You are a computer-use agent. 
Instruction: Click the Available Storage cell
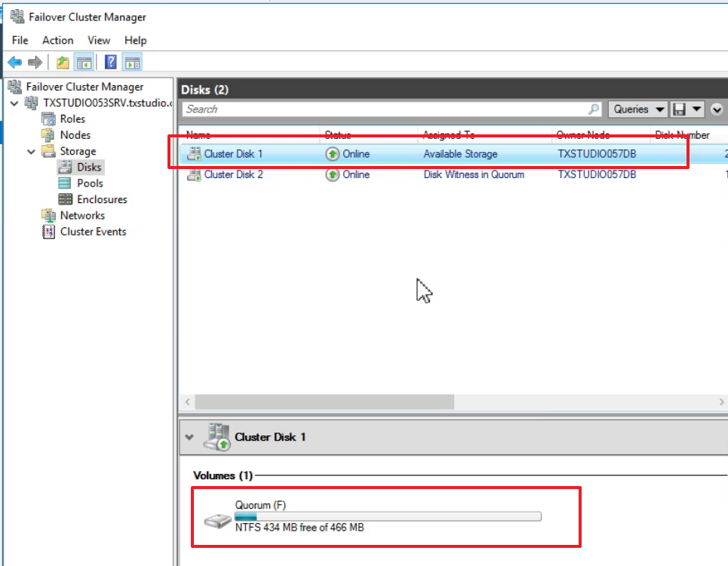[460, 154]
